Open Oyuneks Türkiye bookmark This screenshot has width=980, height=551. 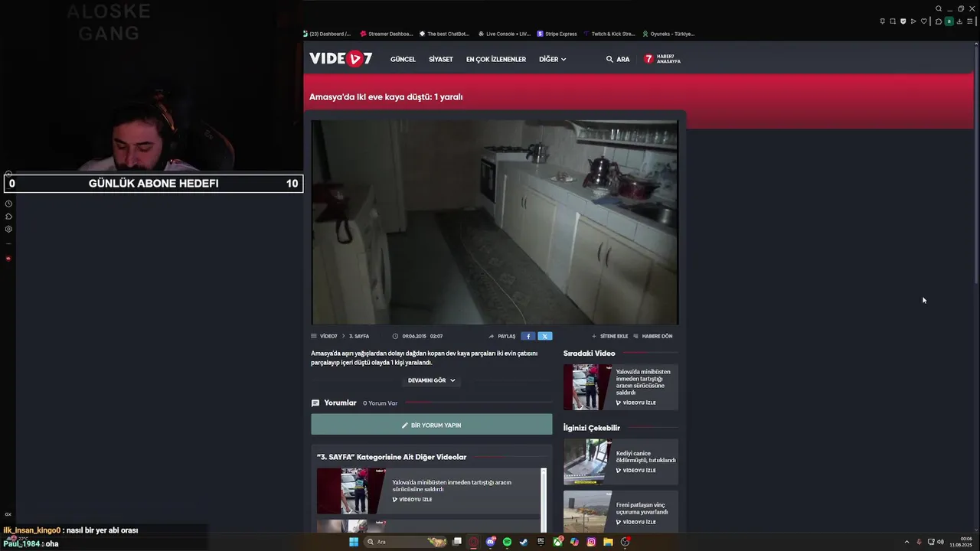coord(668,34)
